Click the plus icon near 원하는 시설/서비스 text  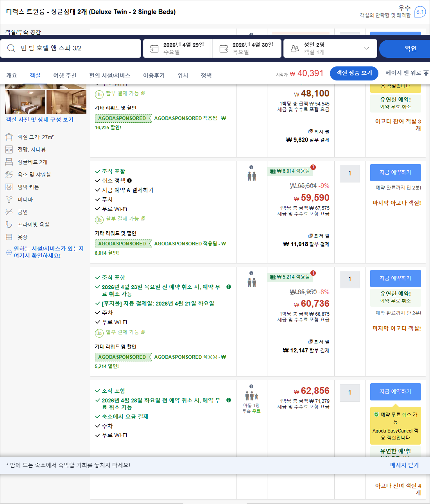tap(9, 252)
